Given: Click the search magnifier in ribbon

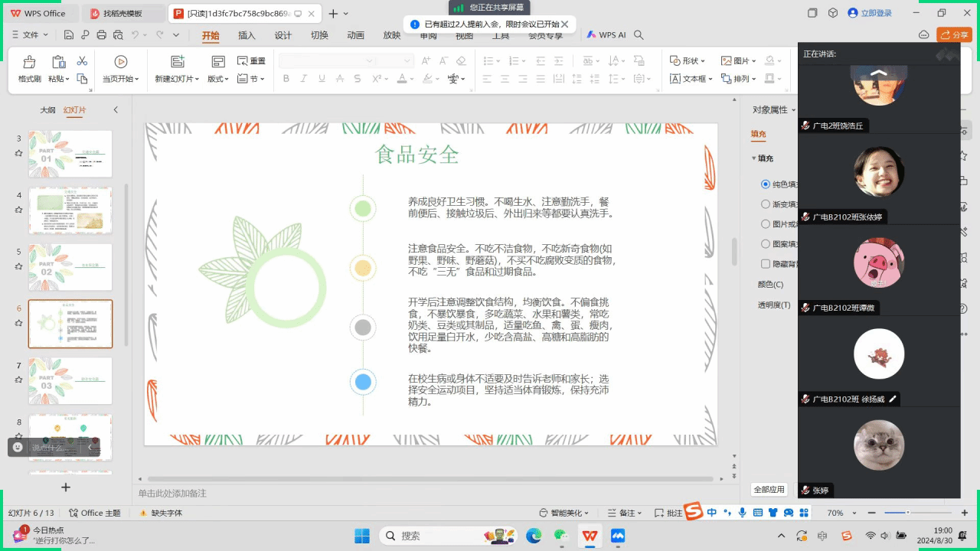Looking at the screenshot, I should coord(639,35).
